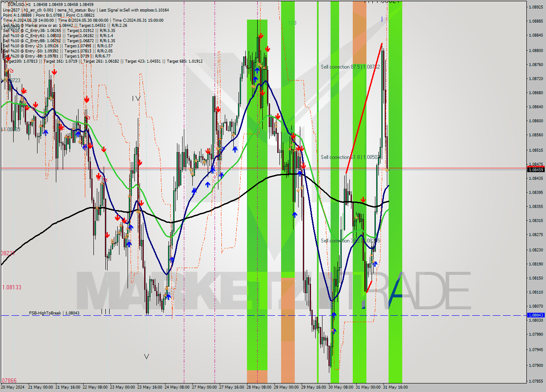Click the '24 May 08:00' time label
This screenshot has height=392, width=546.
coord(177,387)
